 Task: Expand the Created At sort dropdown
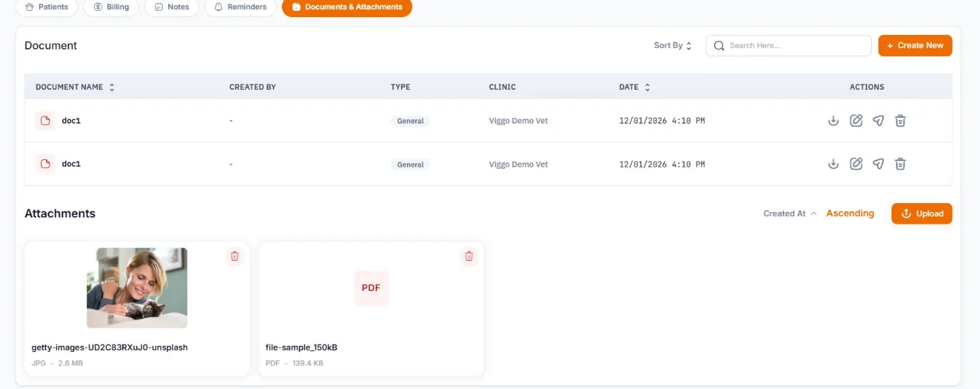[790, 213]
